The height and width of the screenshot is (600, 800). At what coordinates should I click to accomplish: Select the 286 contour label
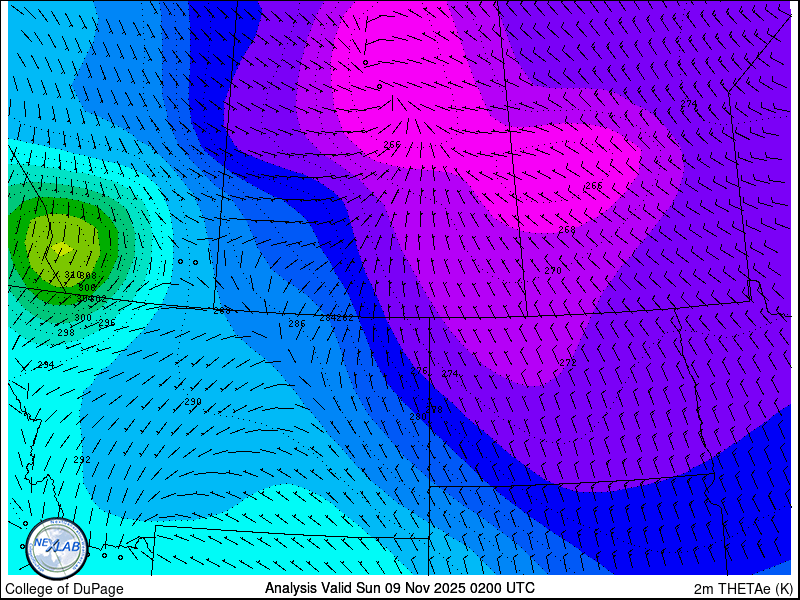297,323
